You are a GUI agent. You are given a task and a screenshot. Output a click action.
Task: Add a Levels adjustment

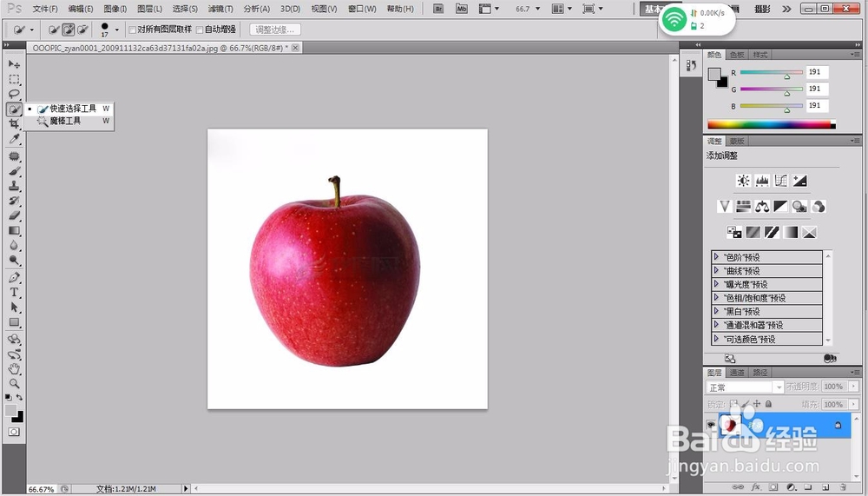pyautogui.click(x=762, y=181)
